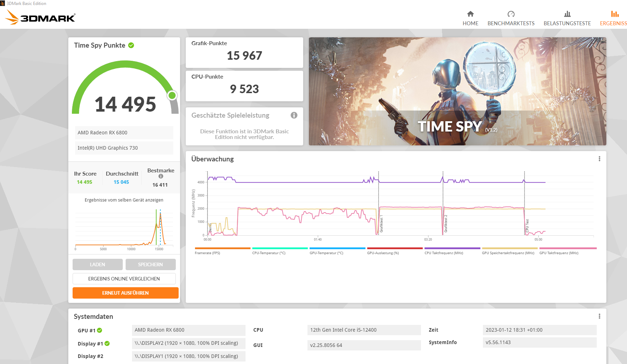
Task: Click the Grafiktest 1 marker in the chart
Action: coord(381,224)
